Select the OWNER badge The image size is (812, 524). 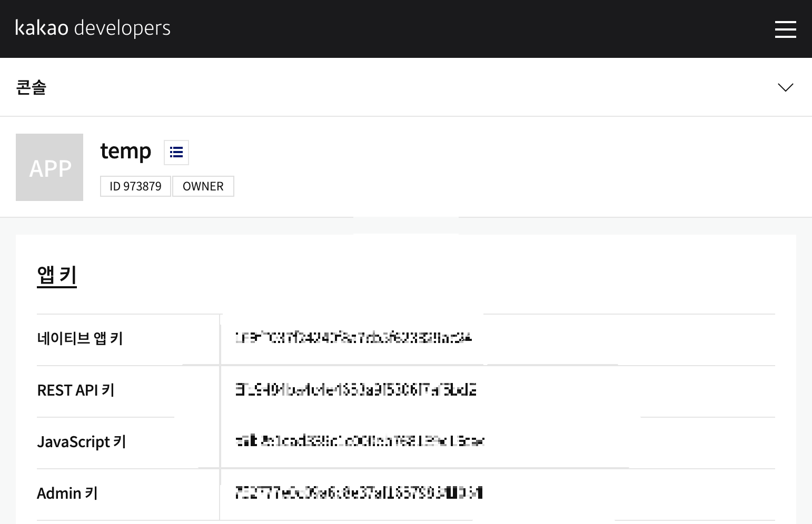click(x=203, y=186)
